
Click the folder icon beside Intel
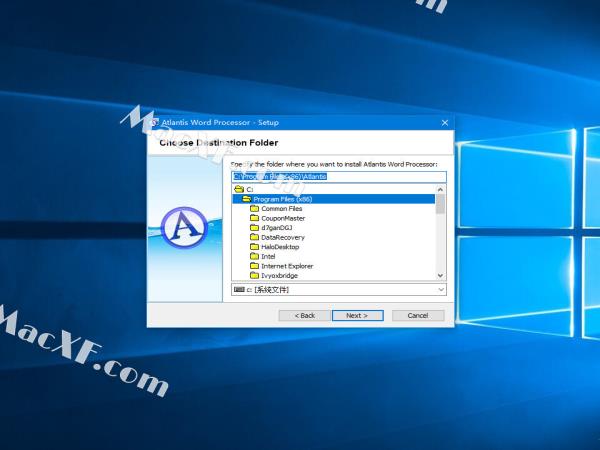(x=254, y=256)
